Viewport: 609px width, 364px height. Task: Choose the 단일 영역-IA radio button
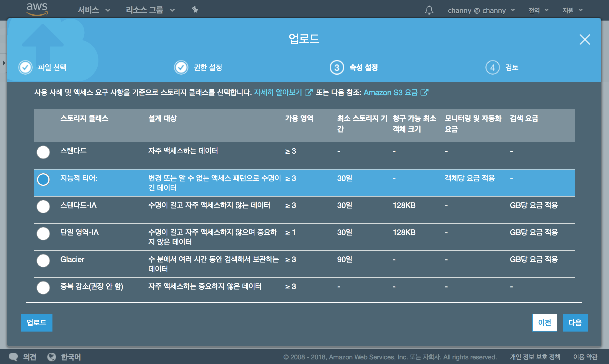[43, 233]
